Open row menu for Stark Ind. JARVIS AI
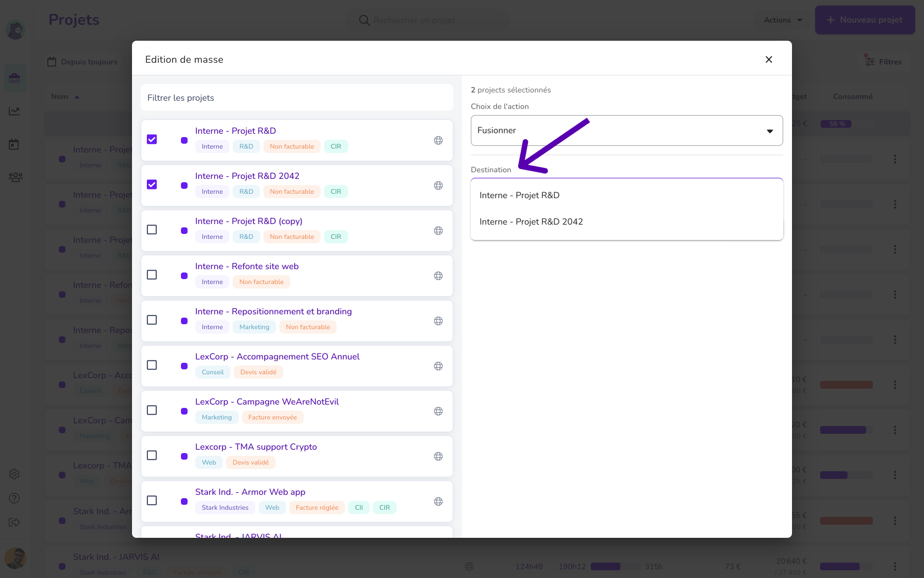This screenshot has height=578, width=924. (x=895, y=566)
